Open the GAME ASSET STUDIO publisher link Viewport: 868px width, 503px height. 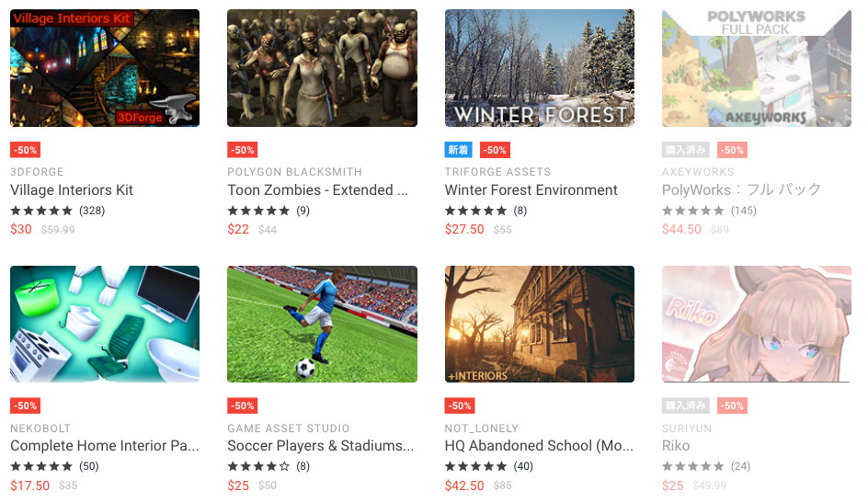tap(289, 429)
